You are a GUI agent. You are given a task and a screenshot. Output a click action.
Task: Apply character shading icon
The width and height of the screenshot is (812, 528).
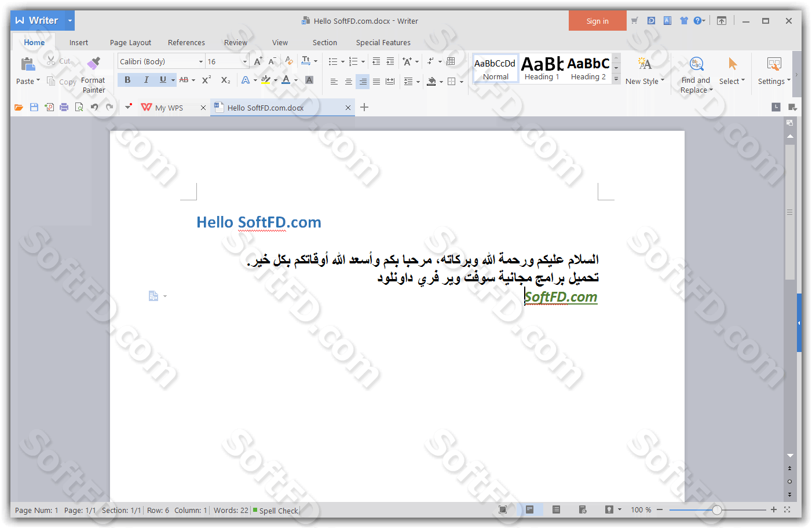[x=309, y=80]
